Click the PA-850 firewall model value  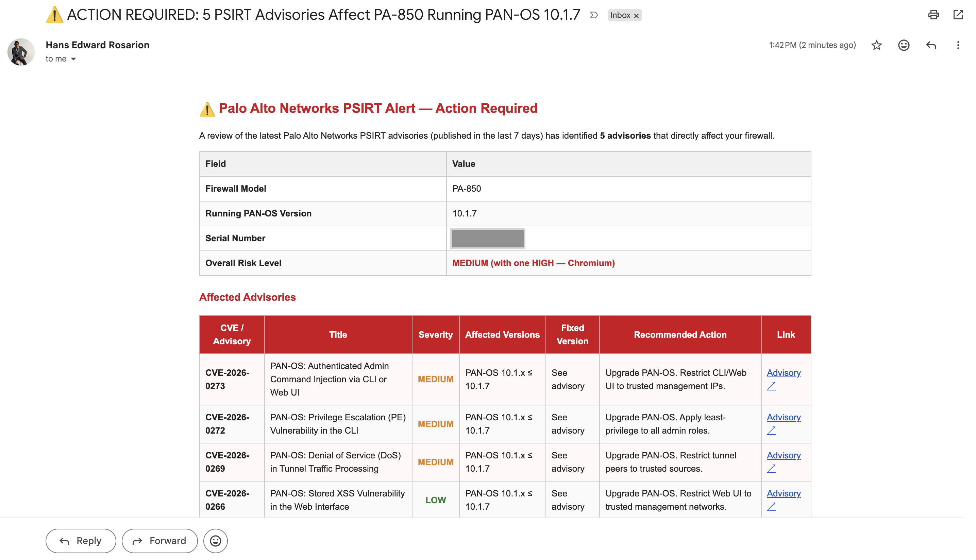(467, 189)
